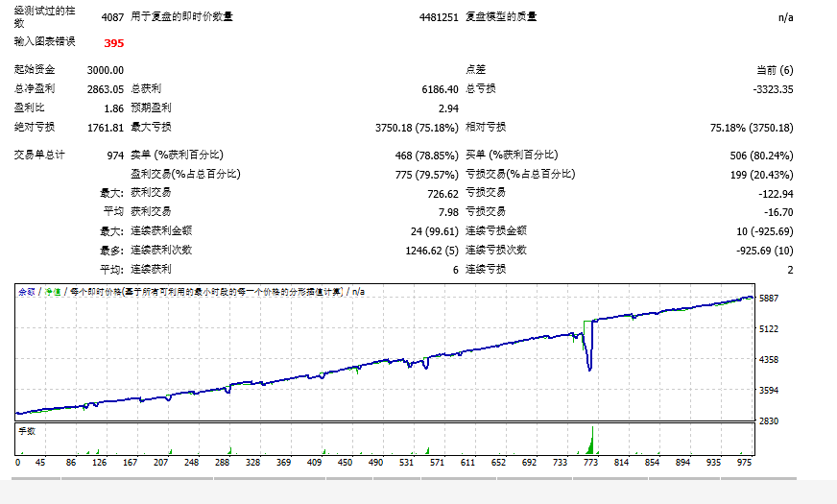Select the bars tested value 4087
Viewport: 837px width, 504px height.
(112, 17)
